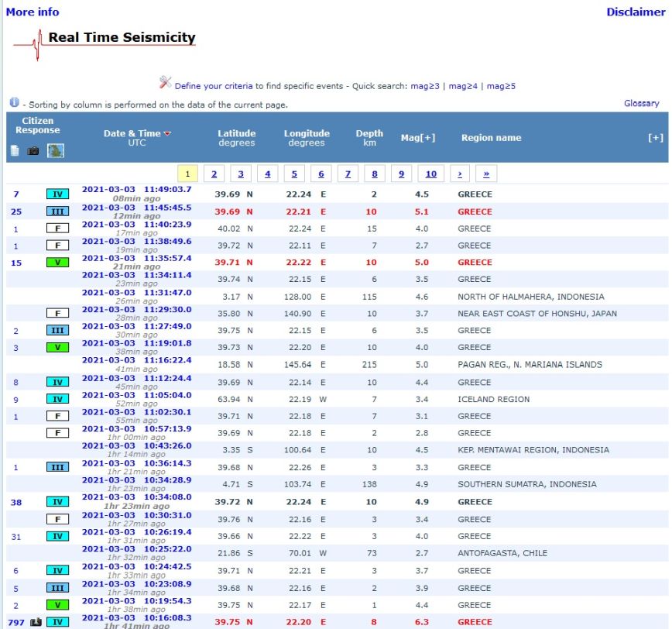
Task: Open the Define your criteria link
Action: [x=214, y=86]
